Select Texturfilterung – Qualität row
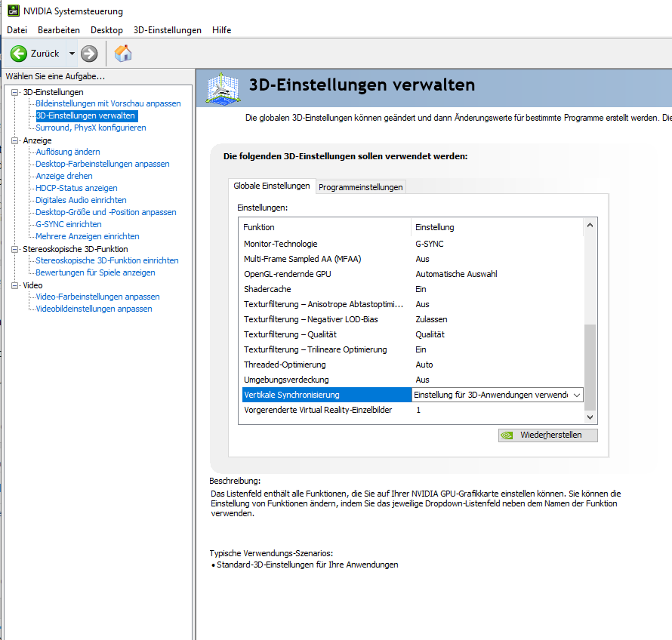The image size is (672, 640). [412, 334]
